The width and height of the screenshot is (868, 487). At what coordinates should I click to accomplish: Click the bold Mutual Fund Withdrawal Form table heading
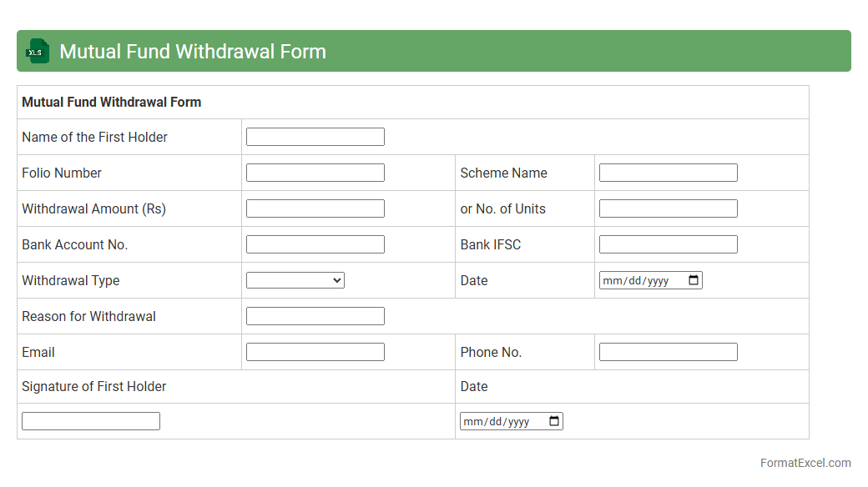coord(111,103)
